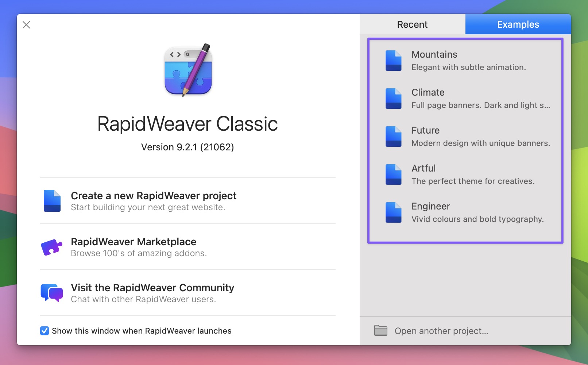Open the Mountains example project title
This screenshot has height=365, width=588.
(434, 54)
